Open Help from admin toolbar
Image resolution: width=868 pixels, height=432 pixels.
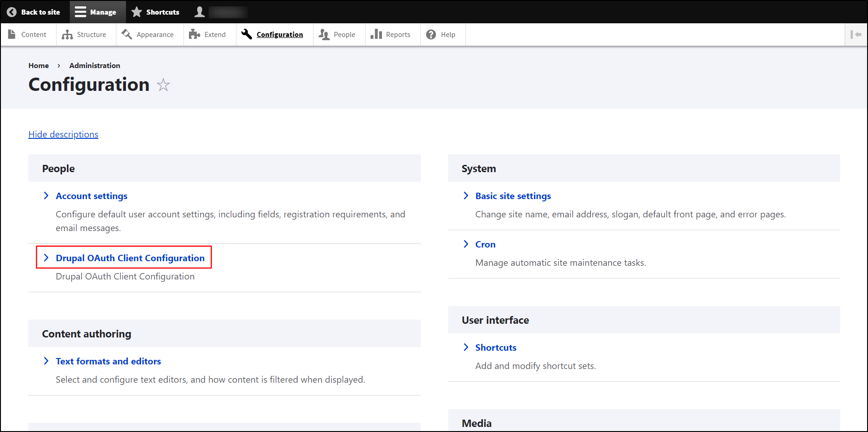(441, 35)
